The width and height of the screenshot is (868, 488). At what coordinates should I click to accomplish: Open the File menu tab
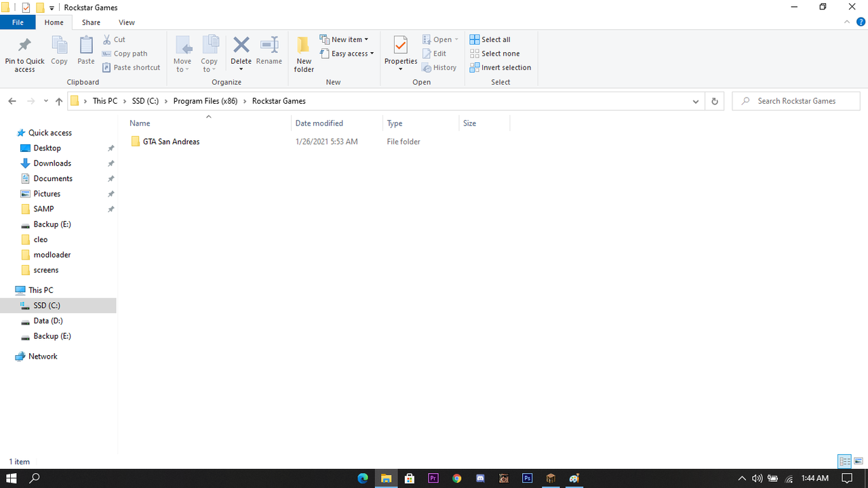[18, 22]
